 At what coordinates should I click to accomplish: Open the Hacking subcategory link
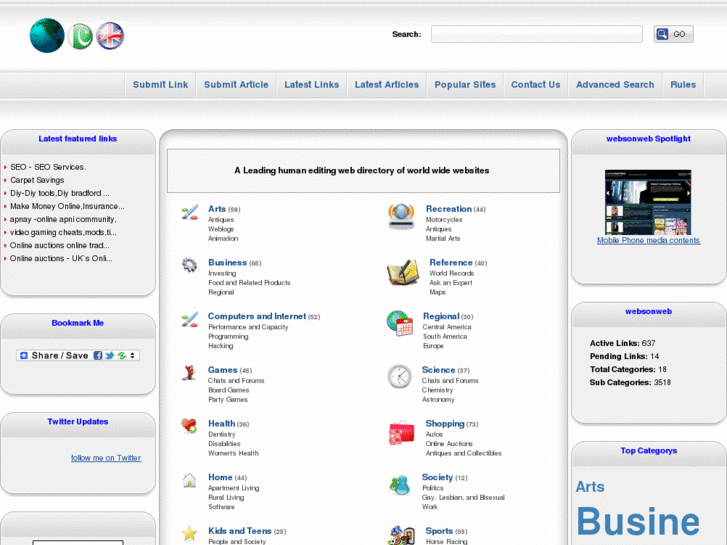pos(221,346)
